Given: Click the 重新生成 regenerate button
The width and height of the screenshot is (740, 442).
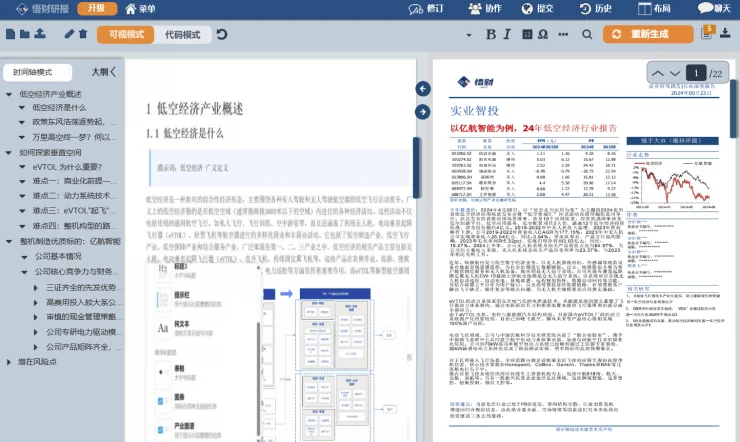Looking at the screenshot, I should coord(648,34).
